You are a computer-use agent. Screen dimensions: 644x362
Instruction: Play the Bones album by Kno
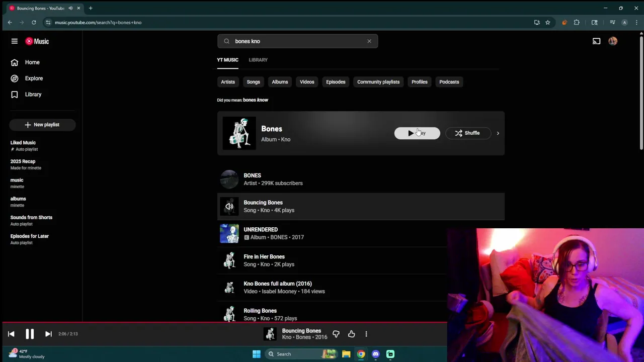417,133
